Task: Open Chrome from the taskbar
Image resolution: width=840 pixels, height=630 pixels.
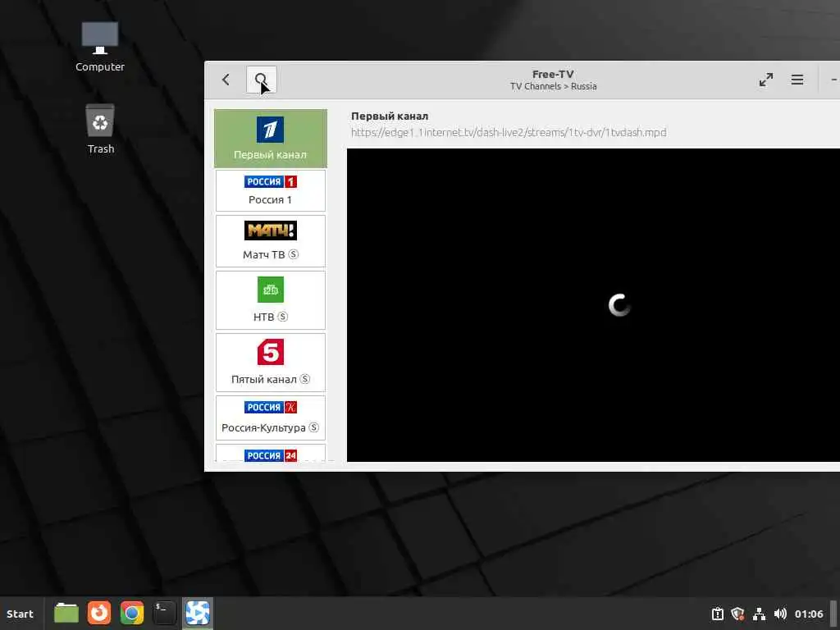Action: (x=132, y=613)
